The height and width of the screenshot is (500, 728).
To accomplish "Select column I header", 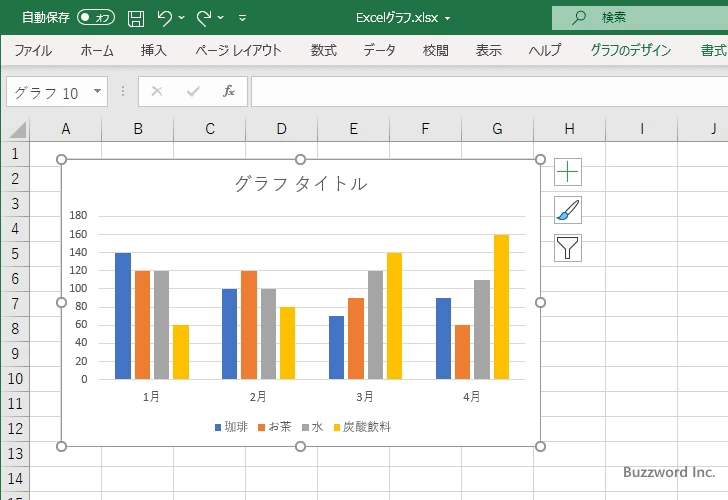I will click(x=642, y=129).
